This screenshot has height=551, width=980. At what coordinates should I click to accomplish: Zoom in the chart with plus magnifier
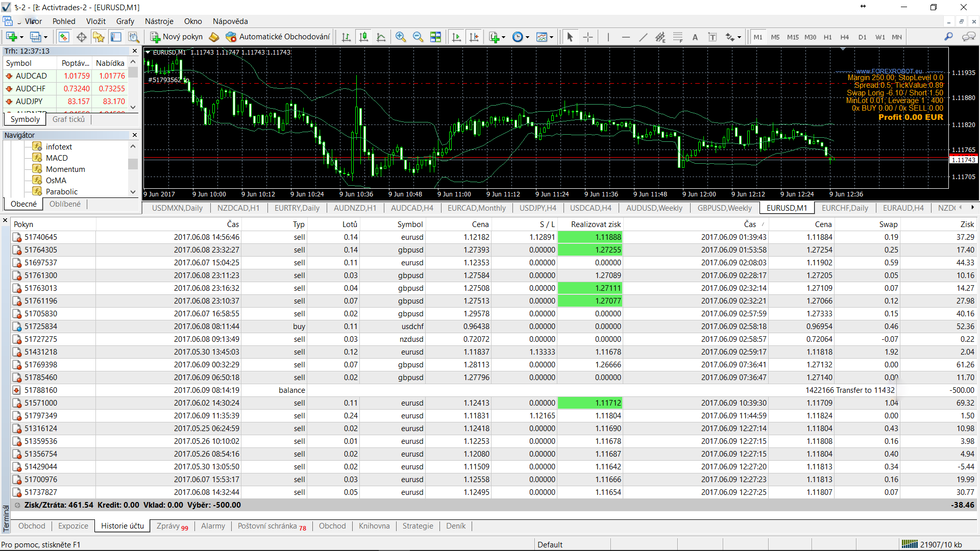point(401,37)
